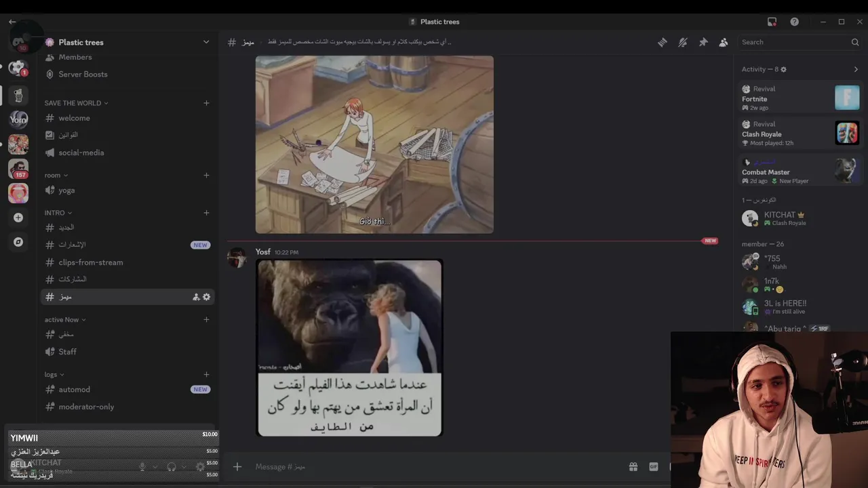Open the gift icon in message bar
Screen dimensions: 868x488
coord(633,466)
